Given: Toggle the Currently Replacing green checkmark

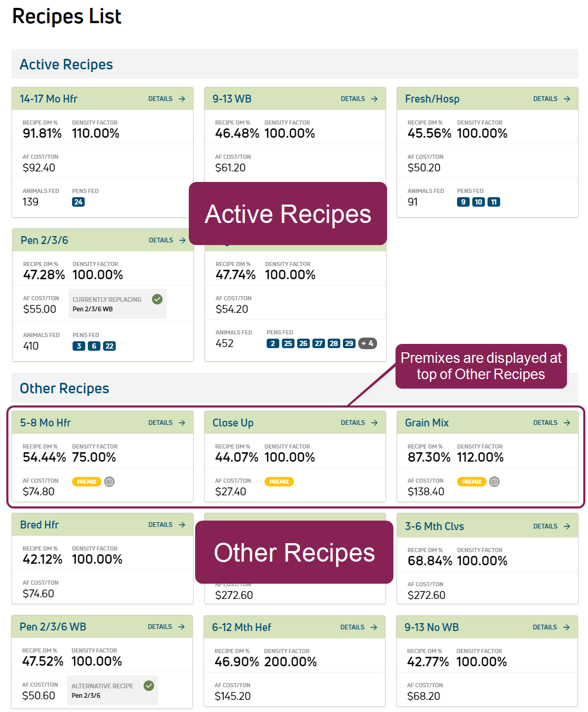Looking at the screenshot, I should [x=157, y=299].
